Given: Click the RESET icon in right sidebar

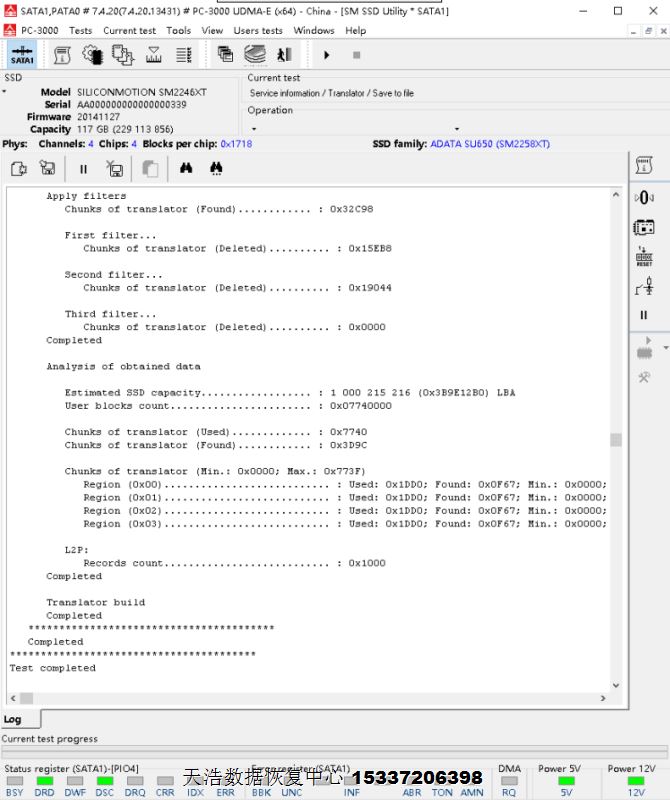Looking at the screenshot, I should point(644,258).
